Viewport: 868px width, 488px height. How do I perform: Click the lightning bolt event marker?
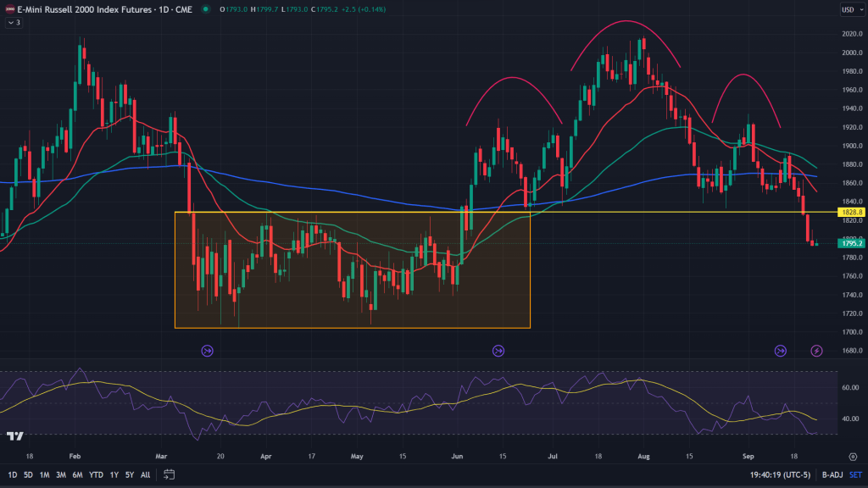point(817,350)
